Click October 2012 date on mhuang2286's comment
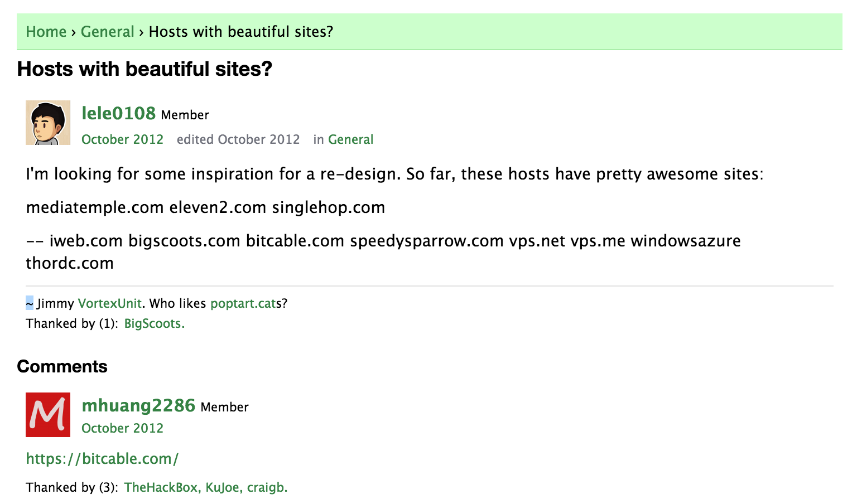Image resolution: width=857 pixels, height=504 pixels. tap(122, 428)
